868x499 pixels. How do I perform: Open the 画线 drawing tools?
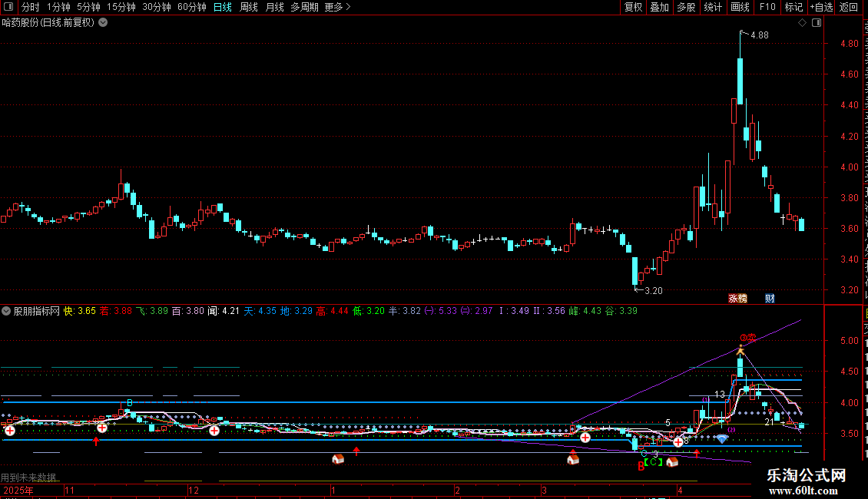click(740, 7)
